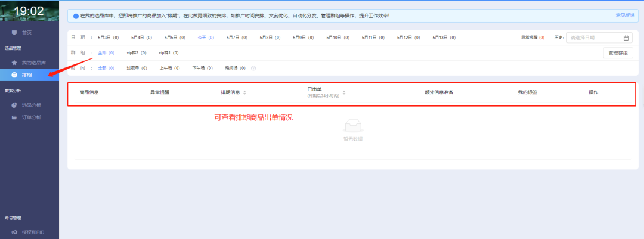The width and height of the screenshot is (644, 239).
Task: Select the vip群1 group filter
Action: pyautogui.click(x=169, y=52)
